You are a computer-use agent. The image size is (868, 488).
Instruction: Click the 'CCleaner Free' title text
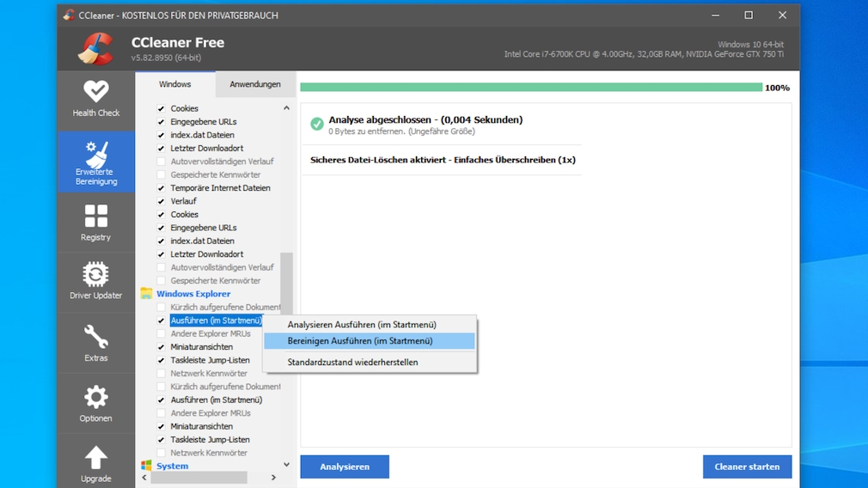[178, 43]
